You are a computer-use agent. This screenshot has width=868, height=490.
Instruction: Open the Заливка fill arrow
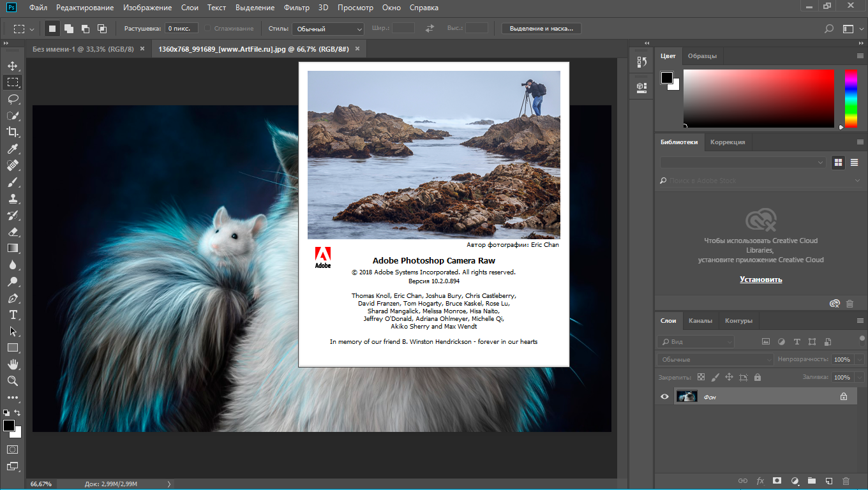[x=858, y=378]
